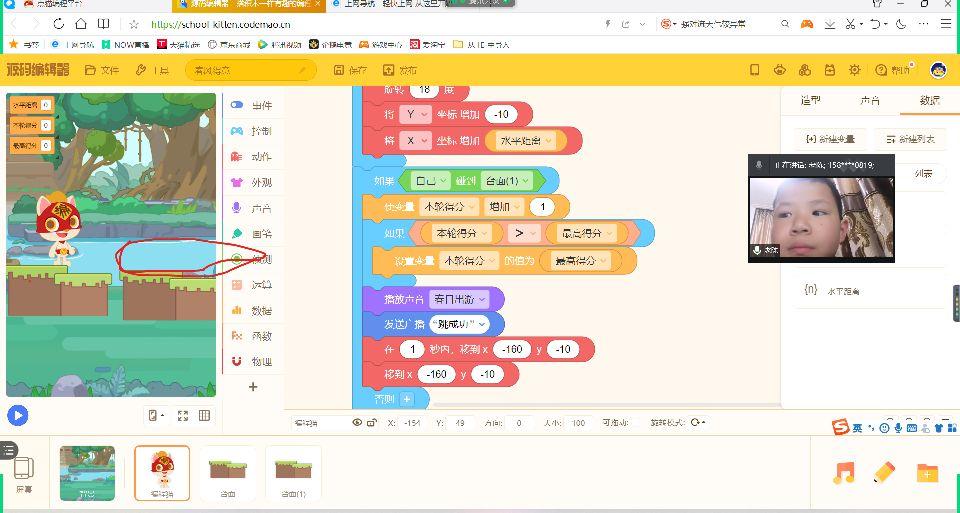Show the stage coordinate grid
960x513 pixels.
tap(204, 416)
